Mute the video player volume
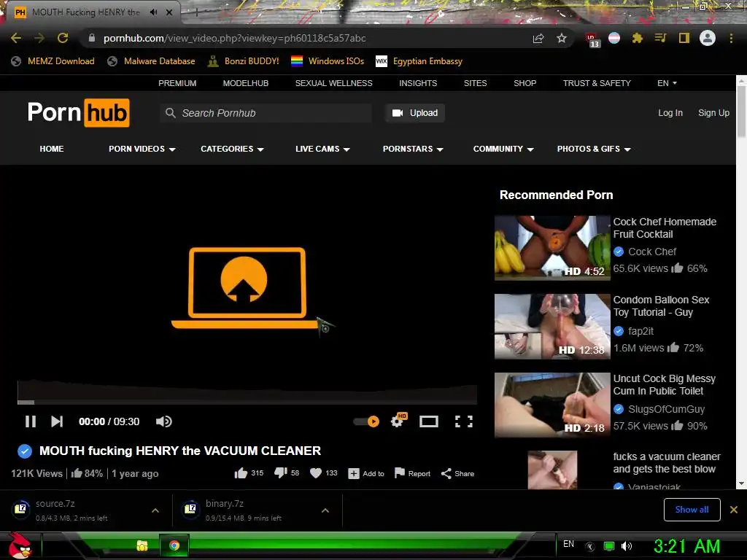This screenshot has width=747, height=560. pos(164,421)
